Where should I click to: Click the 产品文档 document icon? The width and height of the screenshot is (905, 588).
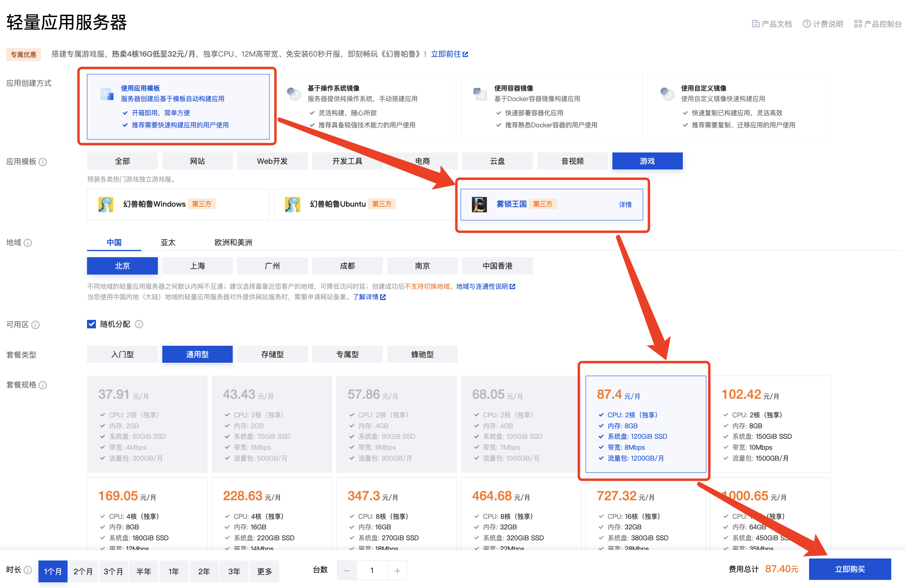pyautogui.click(x=755, y=24)
